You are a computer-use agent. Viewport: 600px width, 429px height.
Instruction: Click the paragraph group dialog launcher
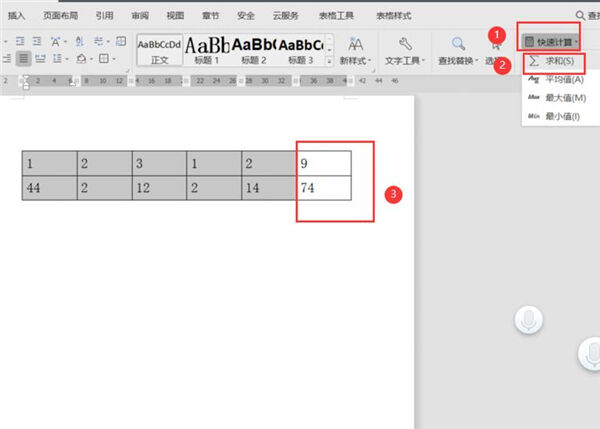(x=128, y=70)
